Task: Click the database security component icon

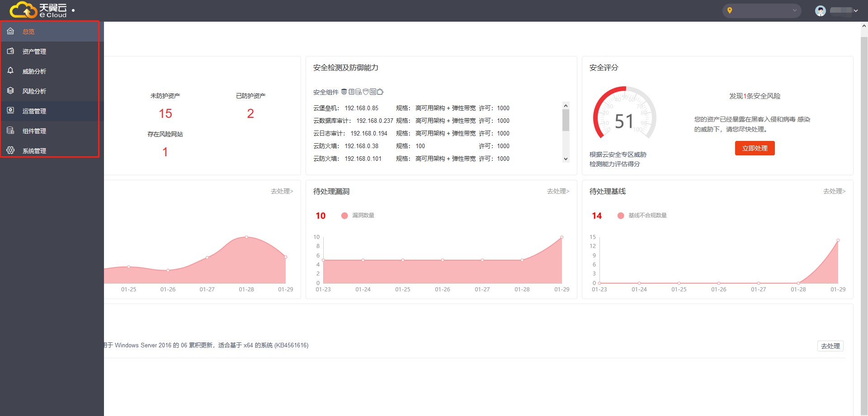Action: click(x=359, y=92)
